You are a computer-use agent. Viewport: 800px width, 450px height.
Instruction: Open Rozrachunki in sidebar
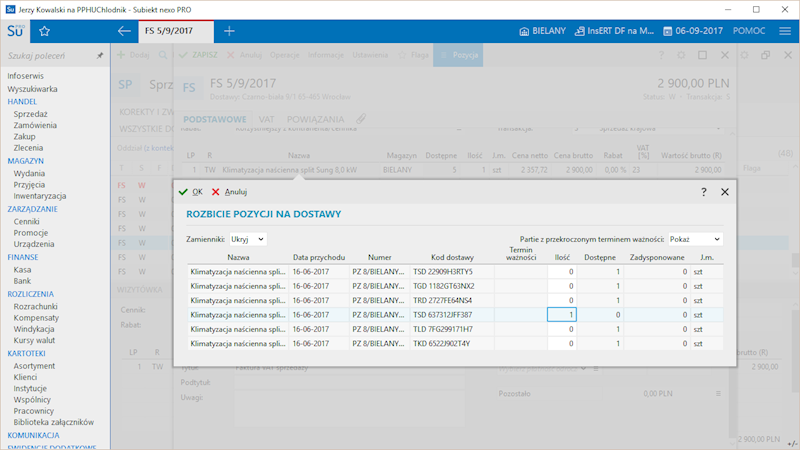tap(36, 306)
